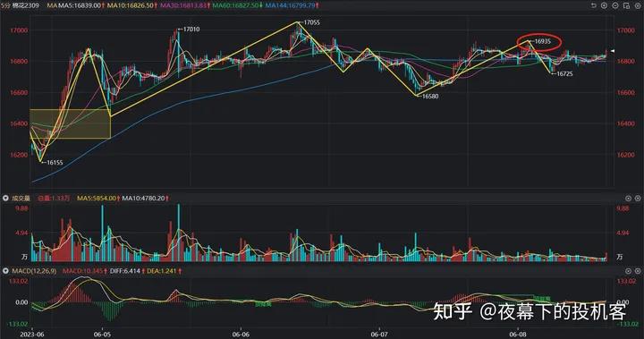Click the 棉花2309 contract name
This screenshot has width=644, height=339.
(x=25, y=5)
